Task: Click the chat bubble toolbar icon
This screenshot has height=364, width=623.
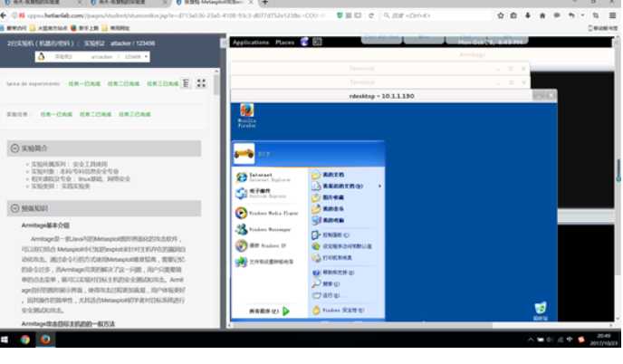Action: [557, 15]
